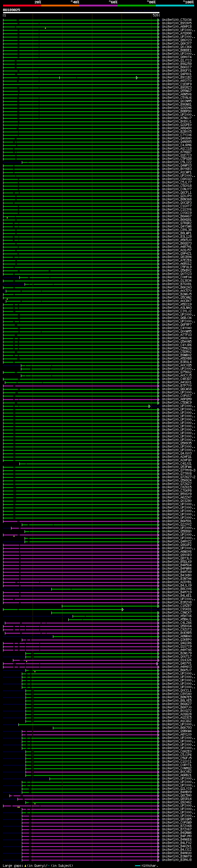Open hit UniRef100_Q4JG03
Image resolution: width=197 pixels, height=868 pixels.
(177, 454)
